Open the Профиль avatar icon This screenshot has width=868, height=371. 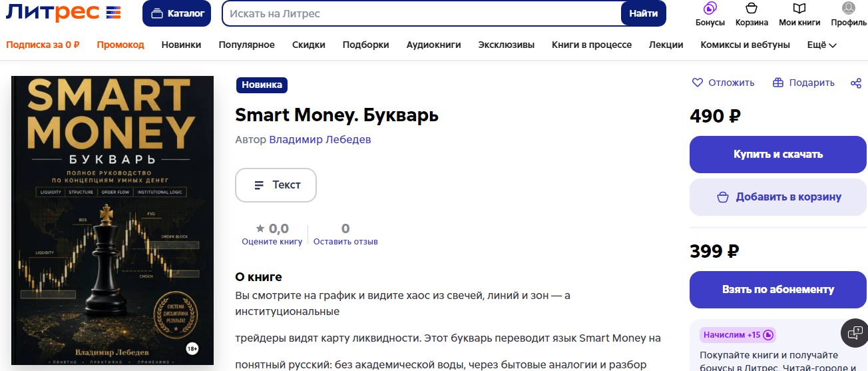click(849, 14)
